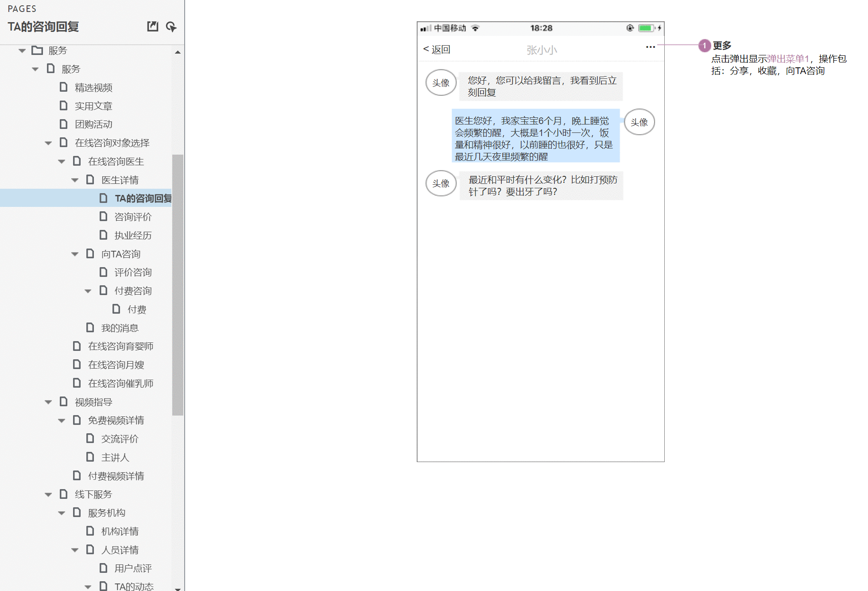Click the page icon next to 用户点评
Screen dimensions: 868x591
pyautogui.click(x=104, y=568)
